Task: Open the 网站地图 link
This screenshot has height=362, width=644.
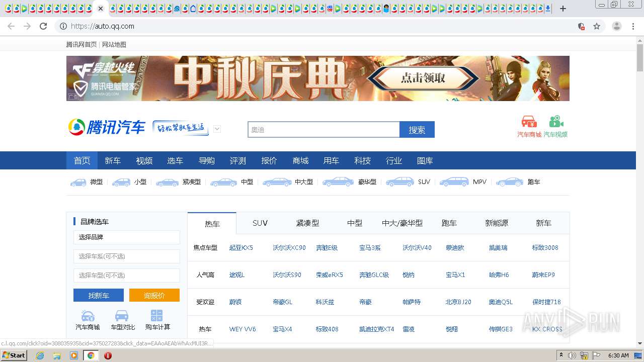Action: [x=114, y=45]
